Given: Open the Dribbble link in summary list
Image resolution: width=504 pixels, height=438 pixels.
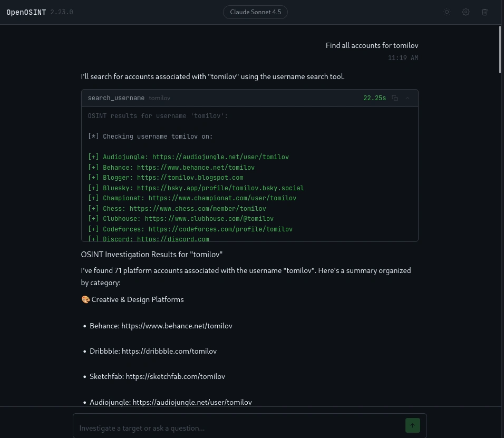Looking at the screenshot, I should [169, 351].
